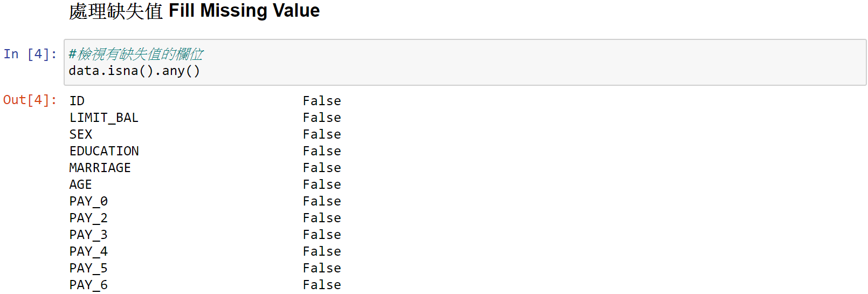Click the code cell containing data.isna().any()
868x294 pixels.
465,62
